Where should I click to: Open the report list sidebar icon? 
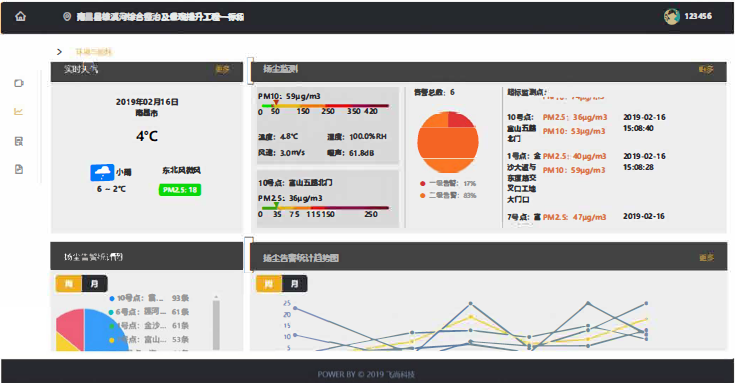[x=19, y=141]
